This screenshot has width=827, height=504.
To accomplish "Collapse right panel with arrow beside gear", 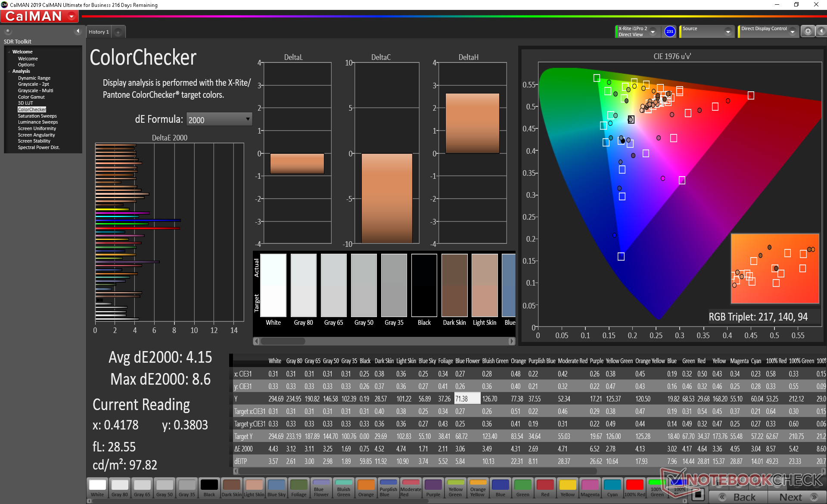I will point(821,31).
